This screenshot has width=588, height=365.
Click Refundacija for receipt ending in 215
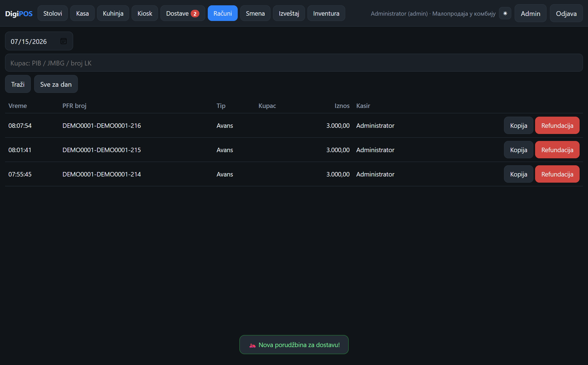[x=557, y=150]
